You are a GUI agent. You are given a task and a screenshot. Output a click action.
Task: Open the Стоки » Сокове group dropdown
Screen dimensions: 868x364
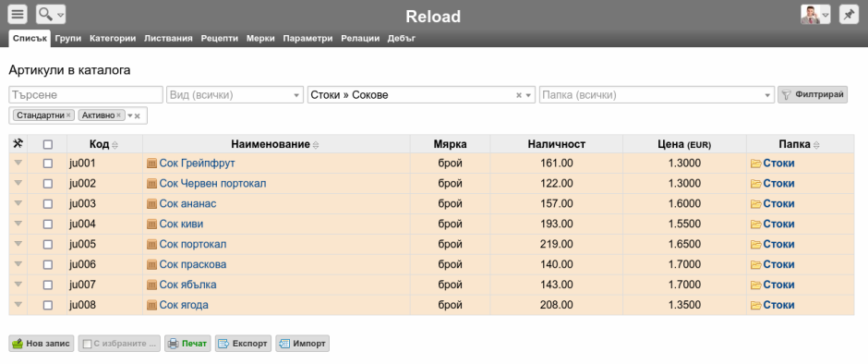click(x=422, y=95)
